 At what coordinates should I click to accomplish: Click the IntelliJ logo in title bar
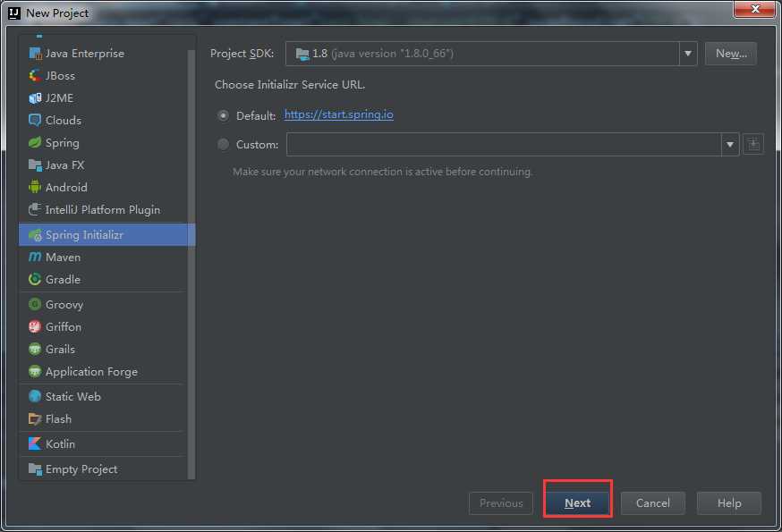[14, 13]
